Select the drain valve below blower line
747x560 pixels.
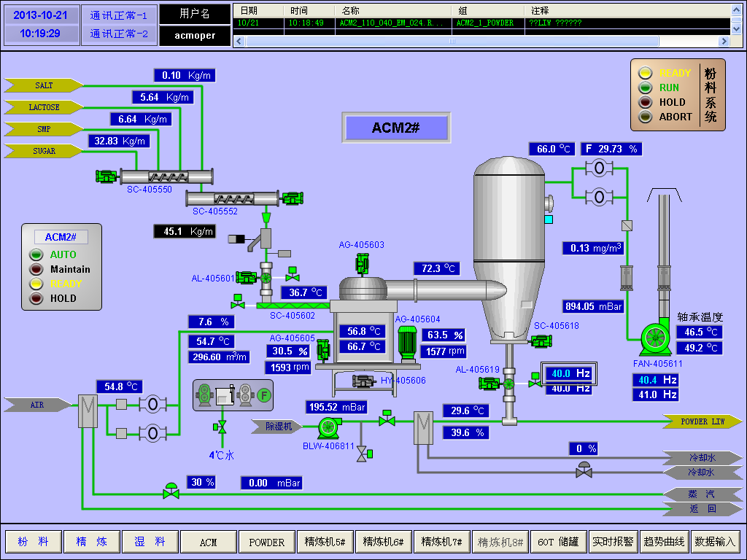tap(365, 454)
